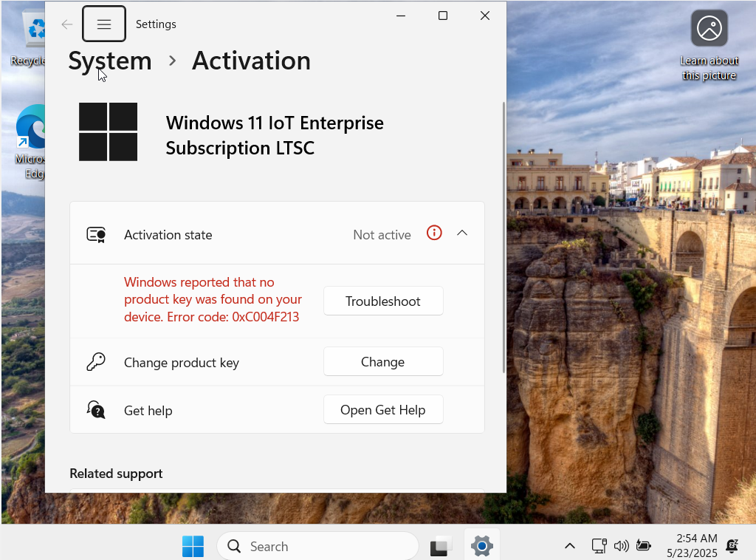Select Learn about this picture desktop icon
The width and height of the screenshot is (756, 560).
[709, 46]
